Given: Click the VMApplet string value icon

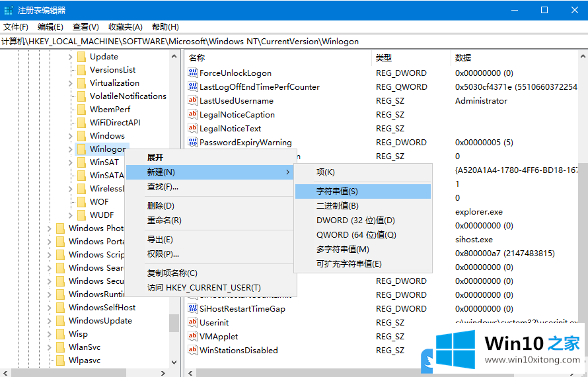Looking at the screenshot, I should [x=194, y=337].
